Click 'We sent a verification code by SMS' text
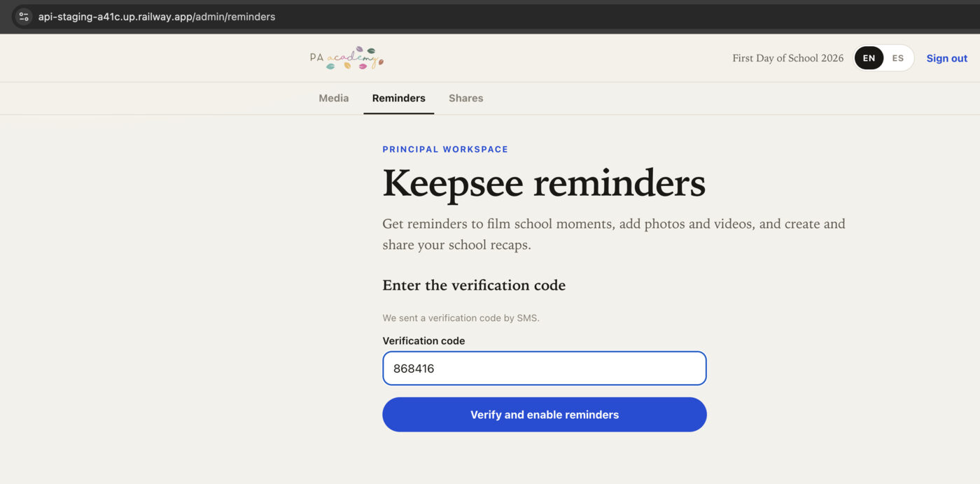This screenshot has width=980, height=484. coord(461,318)
